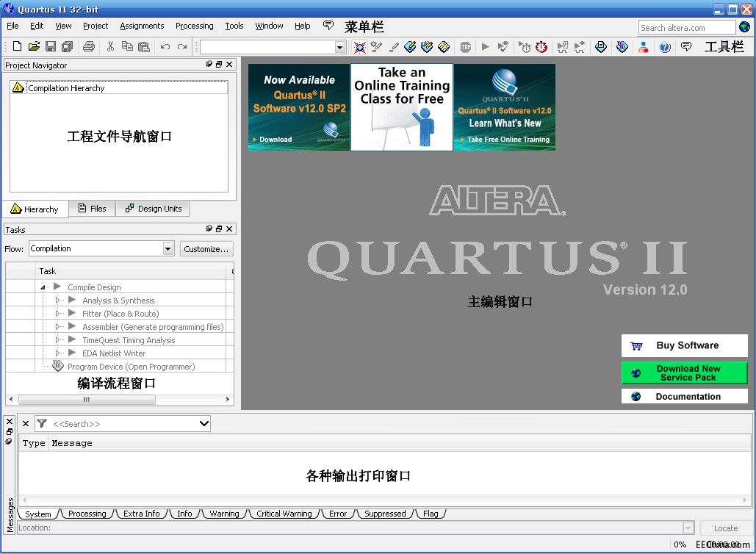Open the Processing menu
This screenshot has width=756, height=554.
click(194, 26)
